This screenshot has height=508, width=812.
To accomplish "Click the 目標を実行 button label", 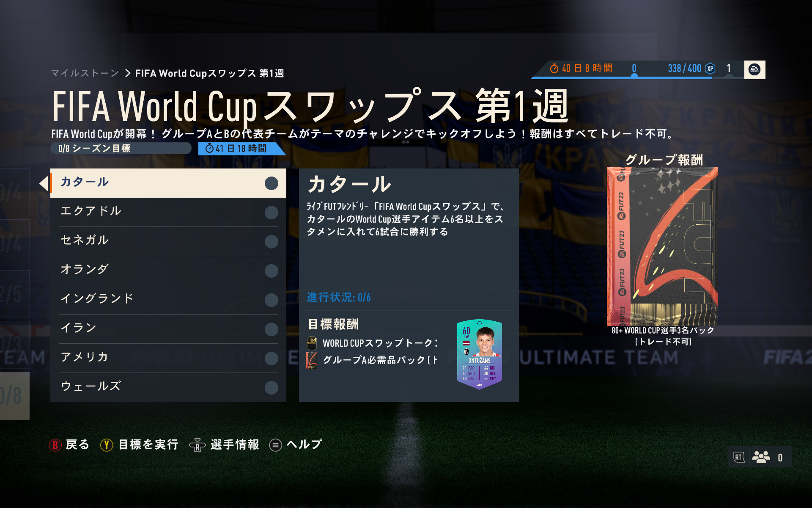I will (x=148, y=444).
